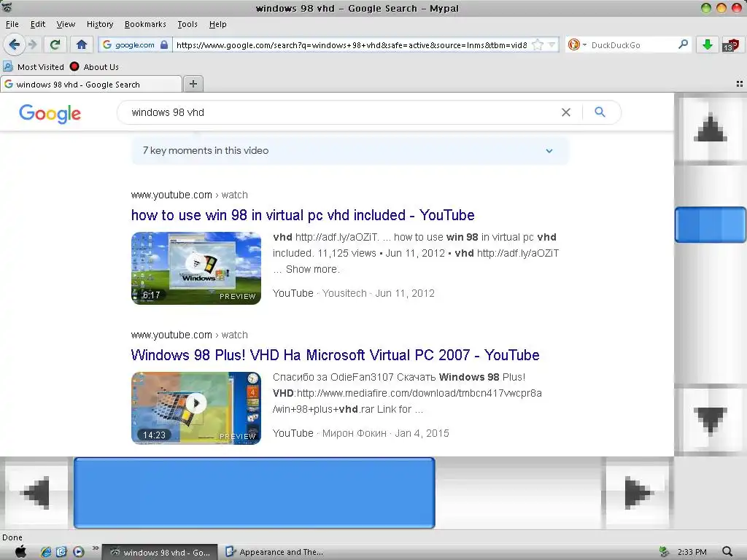747x560 pixels.
Task: Open the Help menu
Action: point(217,24)
